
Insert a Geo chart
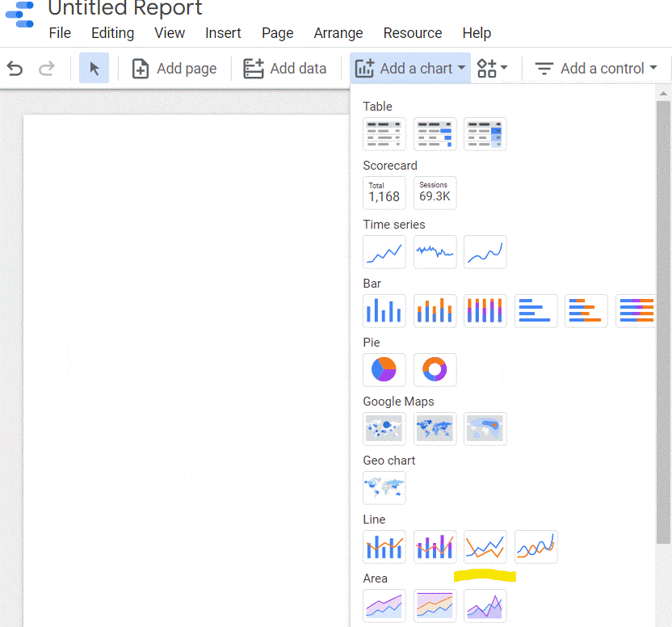(384, 487)
